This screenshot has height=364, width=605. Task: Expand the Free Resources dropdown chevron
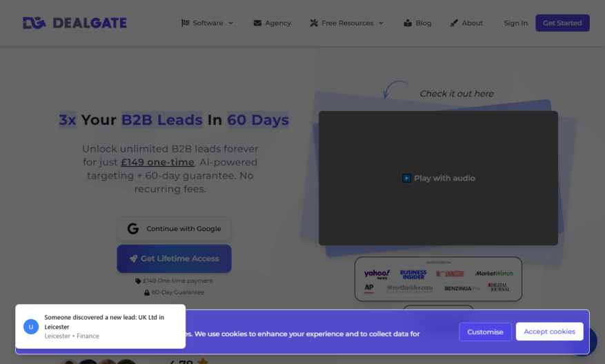[x=381, y=23]
